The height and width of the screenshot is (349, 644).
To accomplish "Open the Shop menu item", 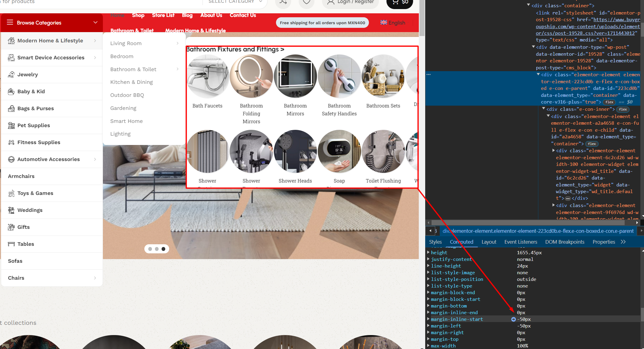I will 138,15.
